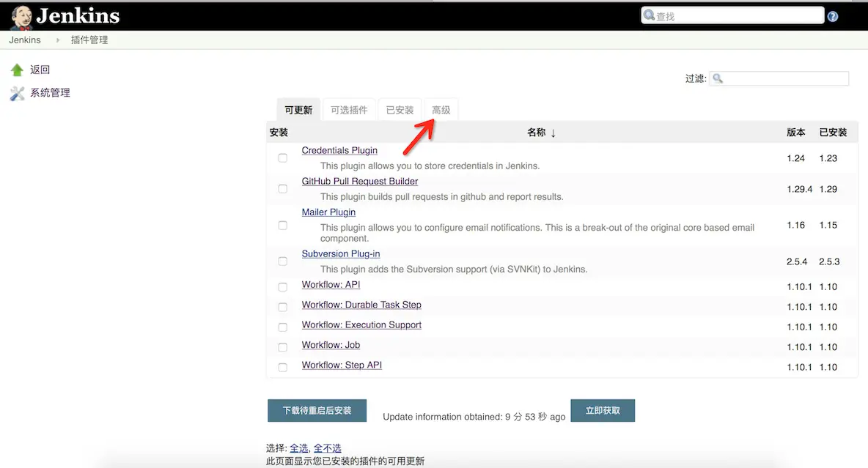This screenshot has height=468, width=868.
Task: Tick the Workflow: Execution Support checkbox
Action: tap(283, 327)
